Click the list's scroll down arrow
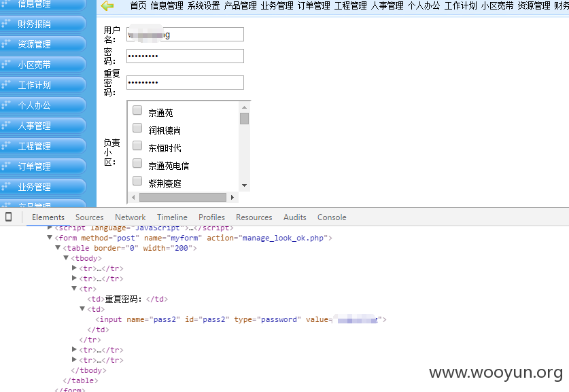This screenshot has height=392, width=569. [244, 185]
